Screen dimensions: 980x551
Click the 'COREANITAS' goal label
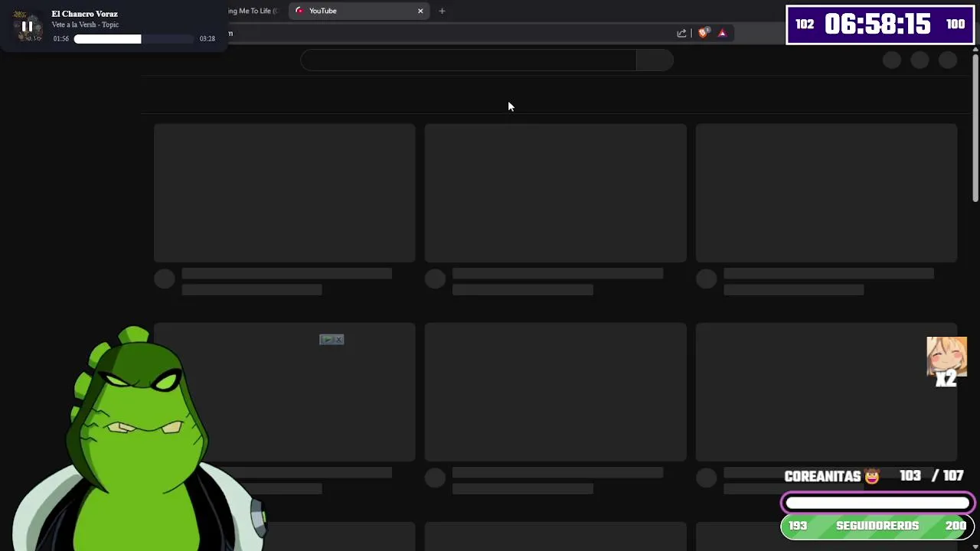click(x=822, y=476)
